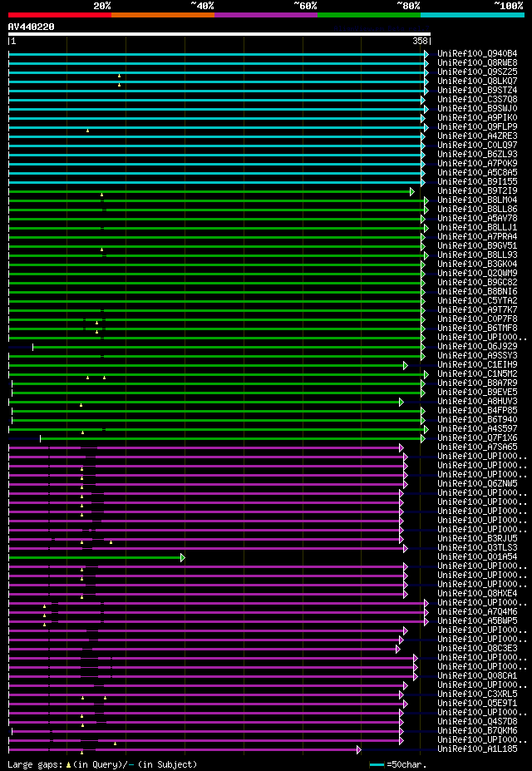
Task: Open the UniRef100_C1N5M2 hit
Action: click(477, 374)
